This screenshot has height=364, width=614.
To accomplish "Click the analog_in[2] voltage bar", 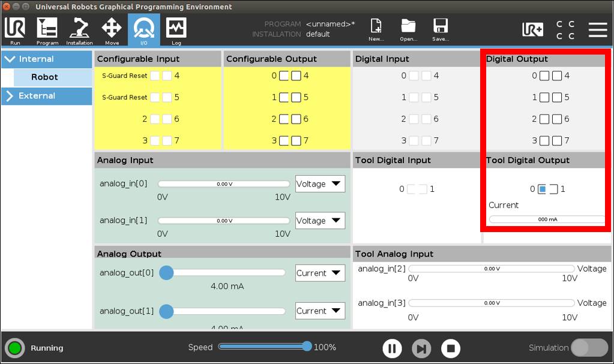I will [x=492, y=269].
